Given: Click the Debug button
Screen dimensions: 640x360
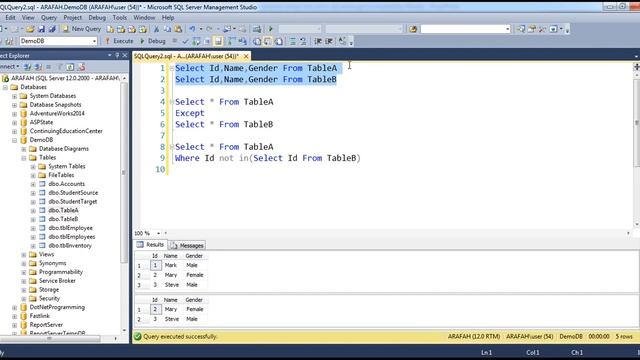Looking at the screenshot, I should click(x=153, y=41).
